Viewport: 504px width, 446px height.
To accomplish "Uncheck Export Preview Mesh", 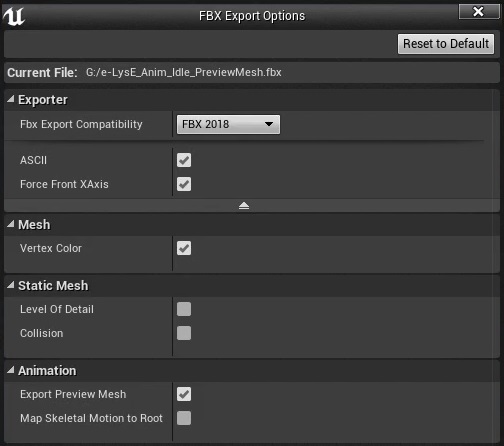I will [184, 394].
